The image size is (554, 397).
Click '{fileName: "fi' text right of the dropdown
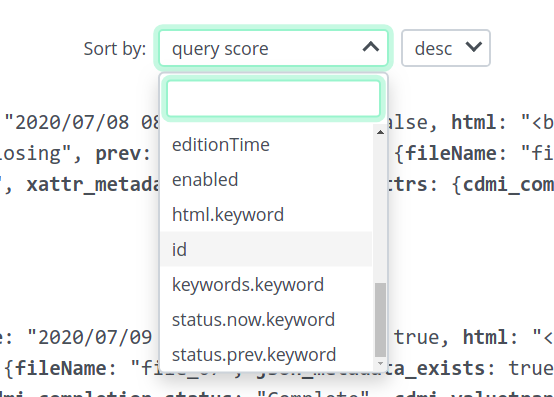[x=473, y=154]
